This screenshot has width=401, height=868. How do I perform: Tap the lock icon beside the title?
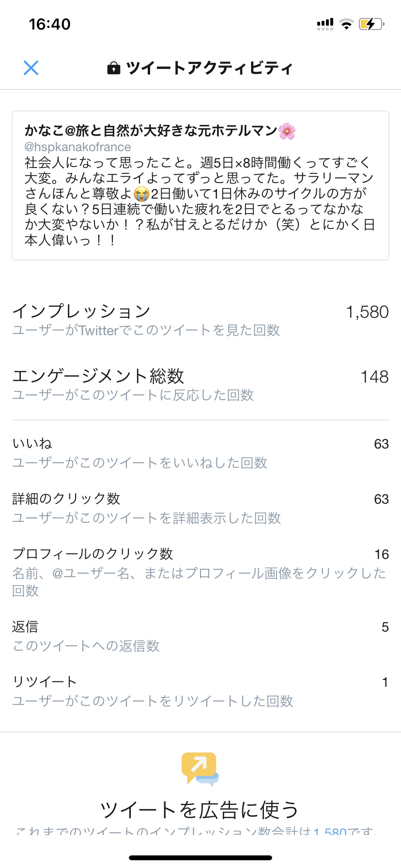(x=114, y=68)
